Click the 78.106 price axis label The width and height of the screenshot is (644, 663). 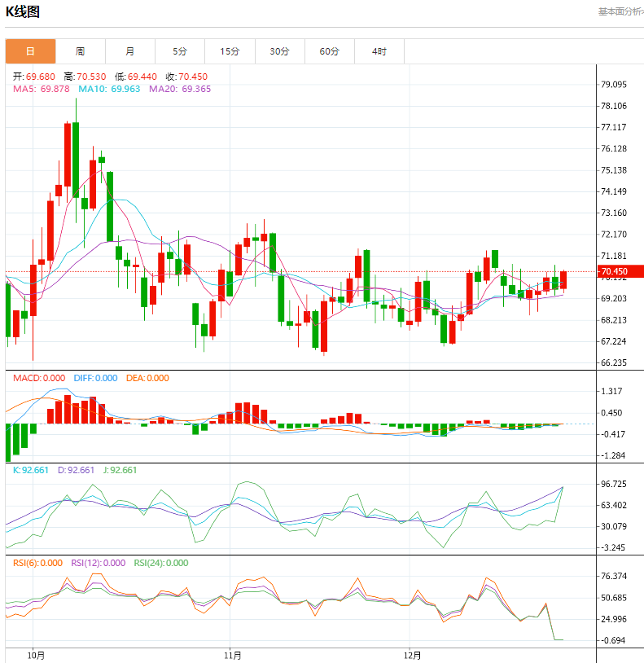[614, 106]
